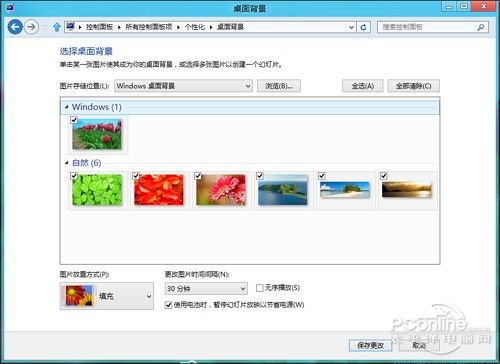500x364 pixels.
Task: Select the green clover wallpaper thumbnail
Action: [x=97, y=190]
